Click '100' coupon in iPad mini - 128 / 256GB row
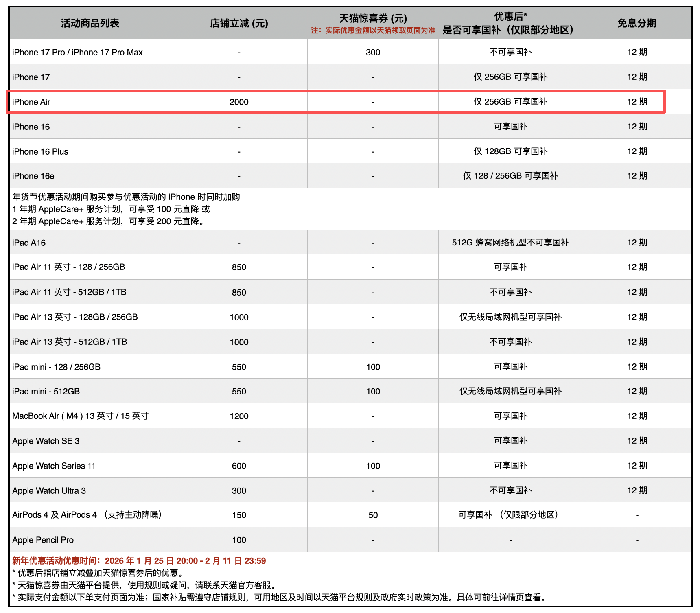 373,367
